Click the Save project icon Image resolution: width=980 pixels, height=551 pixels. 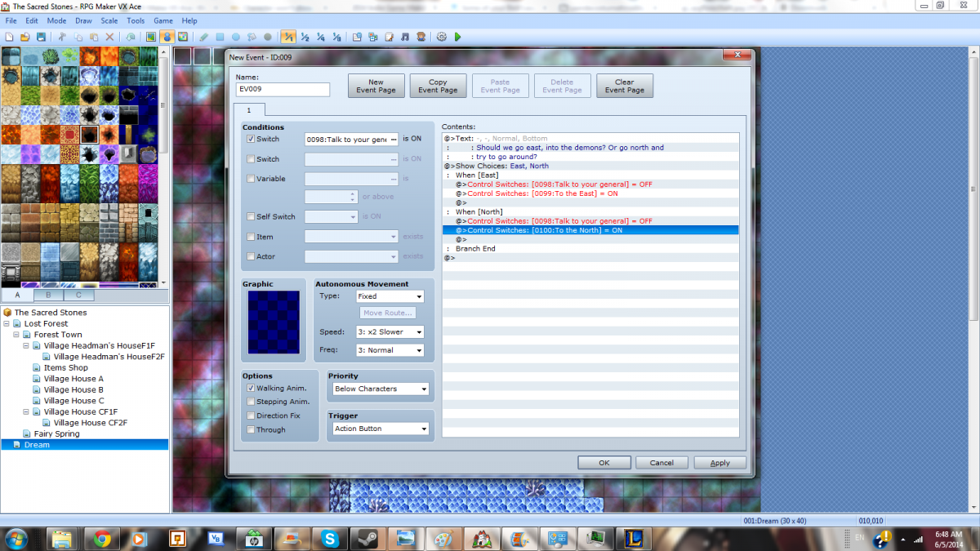point(41,37)
